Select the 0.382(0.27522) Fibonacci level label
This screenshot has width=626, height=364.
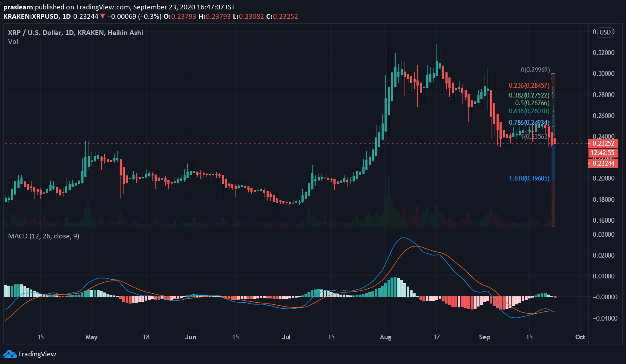[x=529, y=95]
